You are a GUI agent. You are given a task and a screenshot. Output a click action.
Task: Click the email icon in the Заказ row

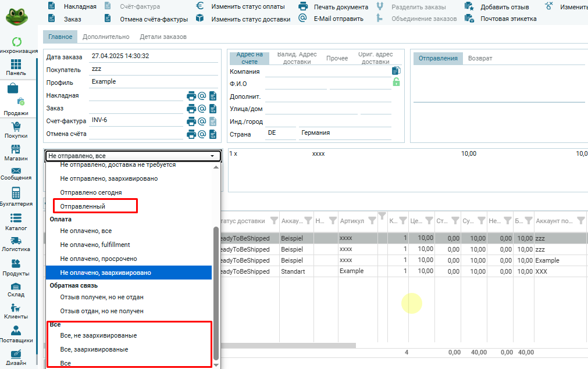[202, 109]
